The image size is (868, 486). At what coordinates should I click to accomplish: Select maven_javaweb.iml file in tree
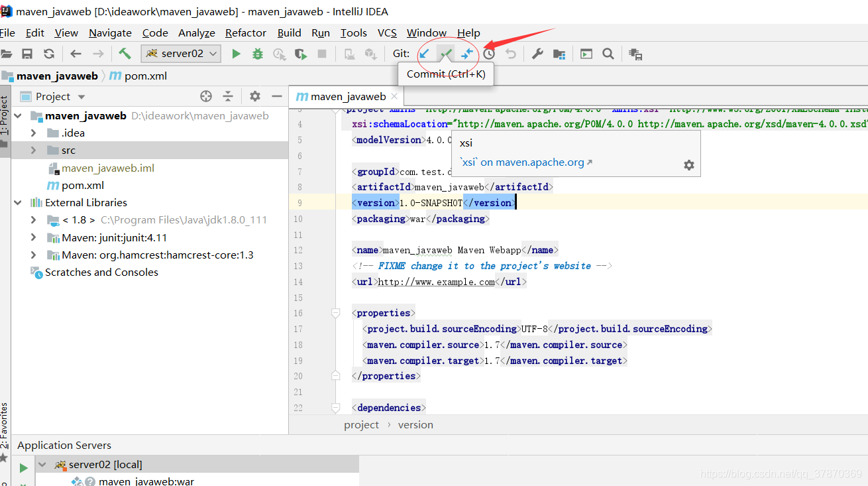click(x=108, y=168)
